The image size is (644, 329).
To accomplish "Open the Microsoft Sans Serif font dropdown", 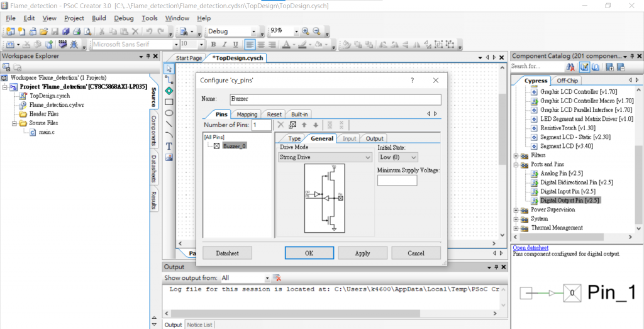I will click(x=176, y=45).
